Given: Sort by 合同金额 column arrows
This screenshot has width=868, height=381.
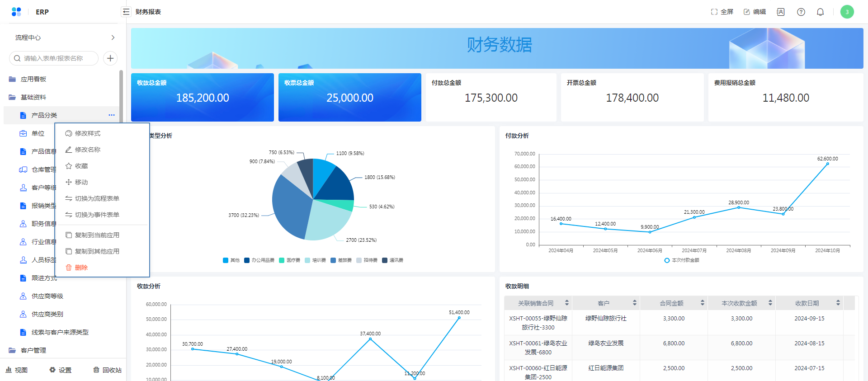Looking at the screenshot, I should [x=702, y=303].
